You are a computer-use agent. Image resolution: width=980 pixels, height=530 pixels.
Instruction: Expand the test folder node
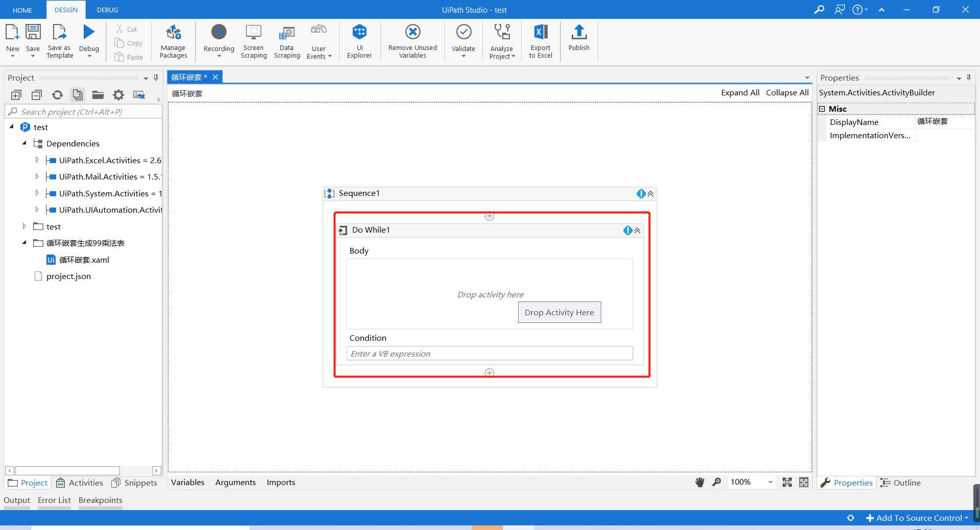24,226
